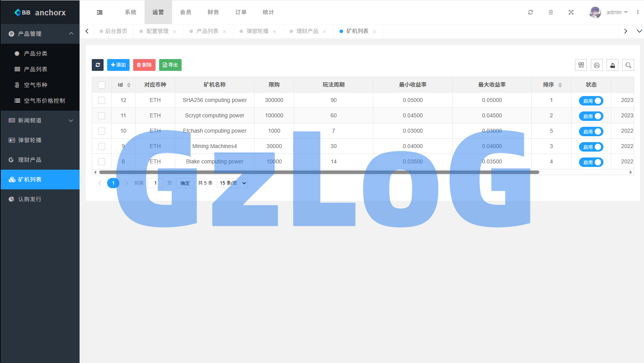Click the table refresh icon button
Screen dimensions: 644x363
point(98,65)
